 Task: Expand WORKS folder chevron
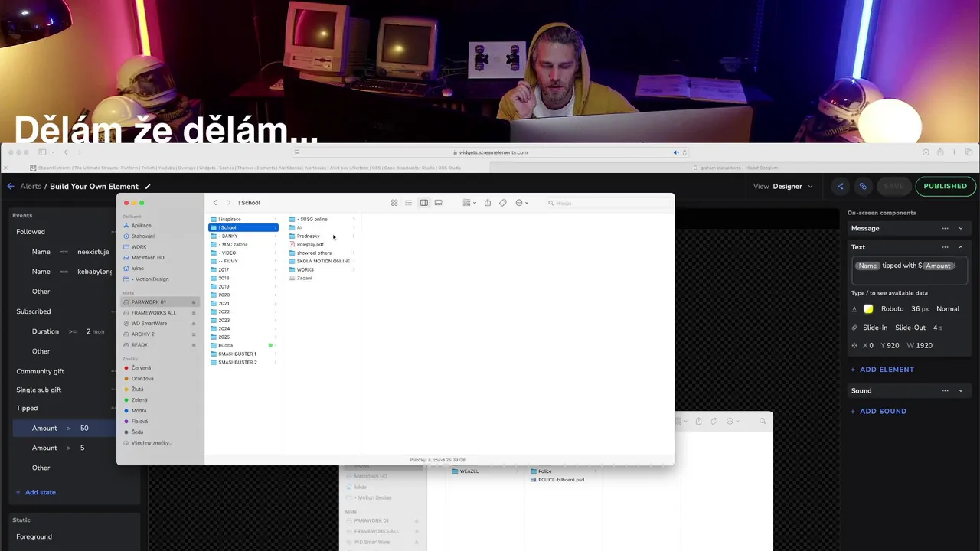pyautogui.click(x=354, y=269)
